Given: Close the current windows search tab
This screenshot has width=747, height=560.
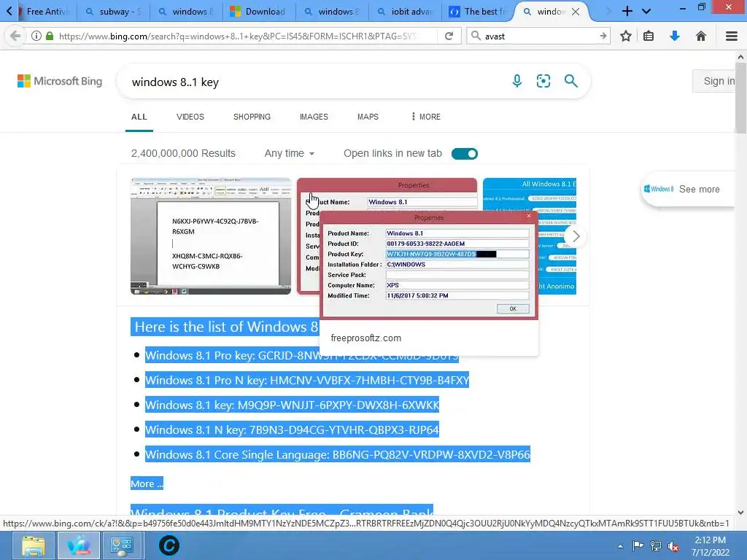Looking at the screenshot, I should [576, 12].
